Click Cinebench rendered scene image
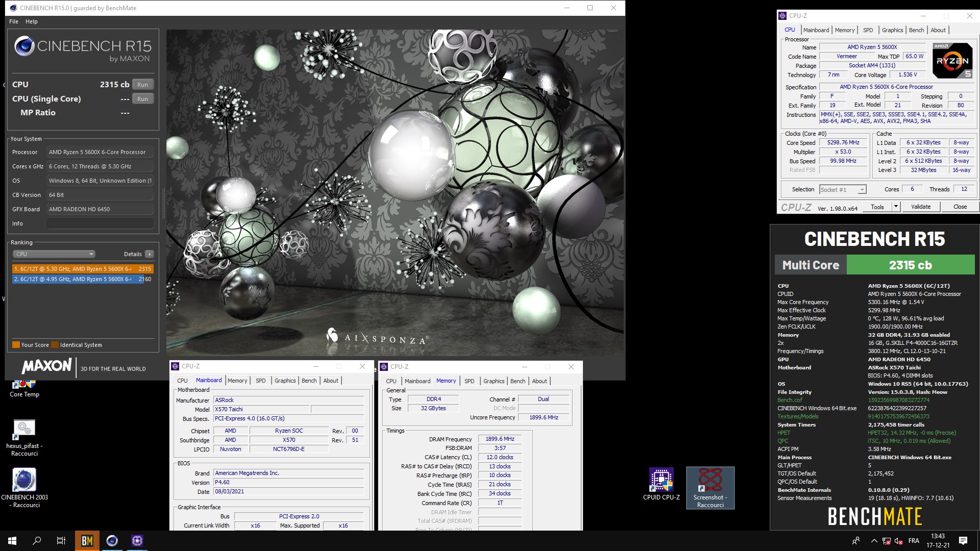 point(395,193)
